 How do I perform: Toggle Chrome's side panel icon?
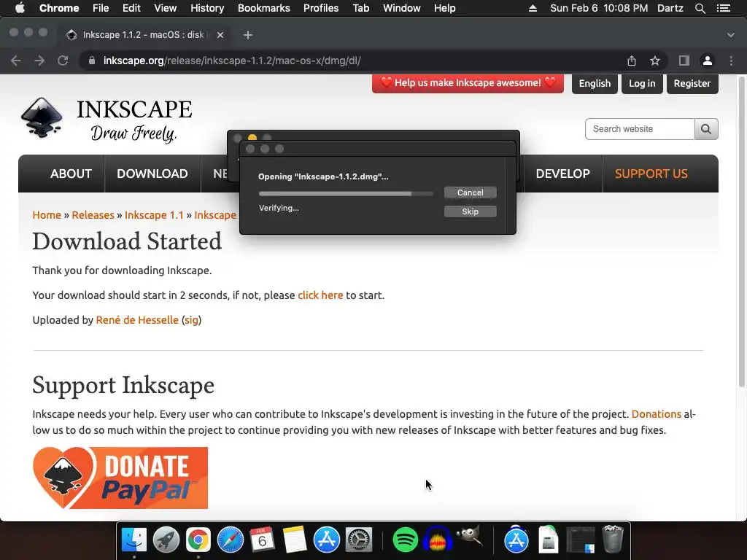[684, 61]
